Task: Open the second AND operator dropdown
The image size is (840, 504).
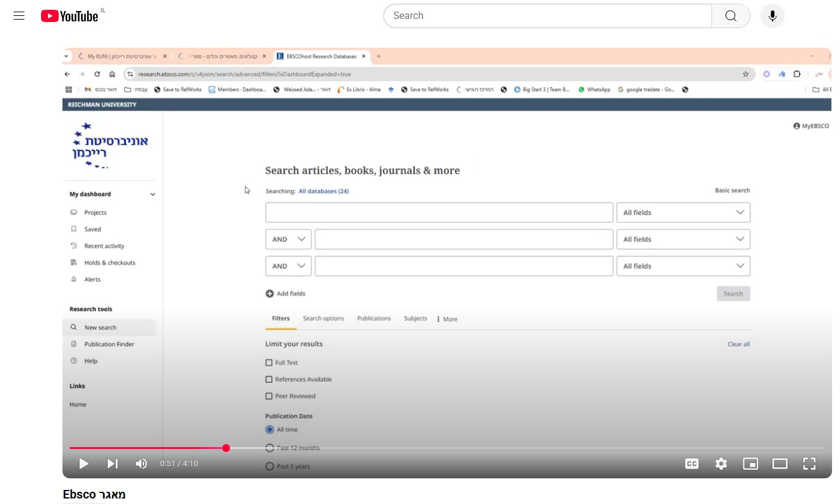Action: pyautogui.click(x=288, y=266)
